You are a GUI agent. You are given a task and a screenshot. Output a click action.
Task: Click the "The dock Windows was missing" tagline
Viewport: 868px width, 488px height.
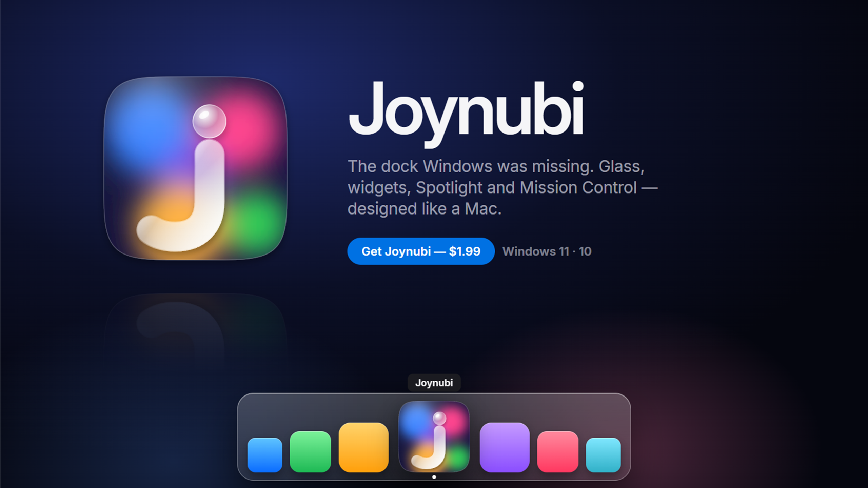coord(502,187)
